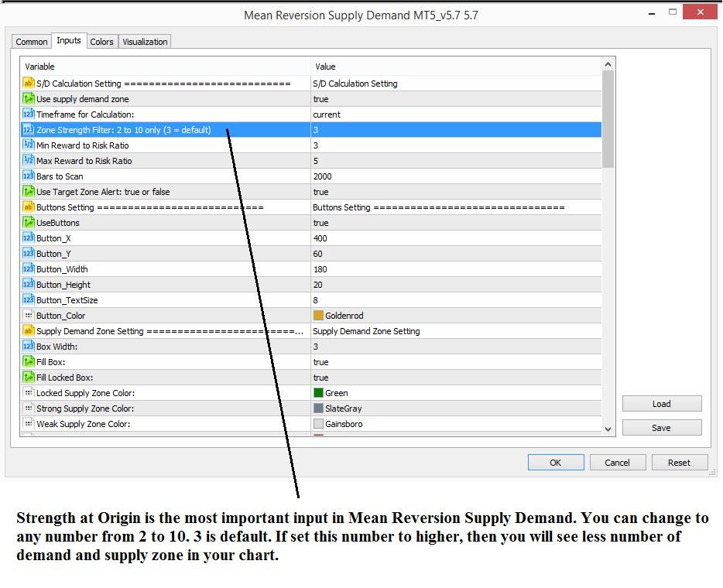Click the fraction icon beside Min Reward to Risk Ratio
The image size is (723, 588).
tap(29, 145)
